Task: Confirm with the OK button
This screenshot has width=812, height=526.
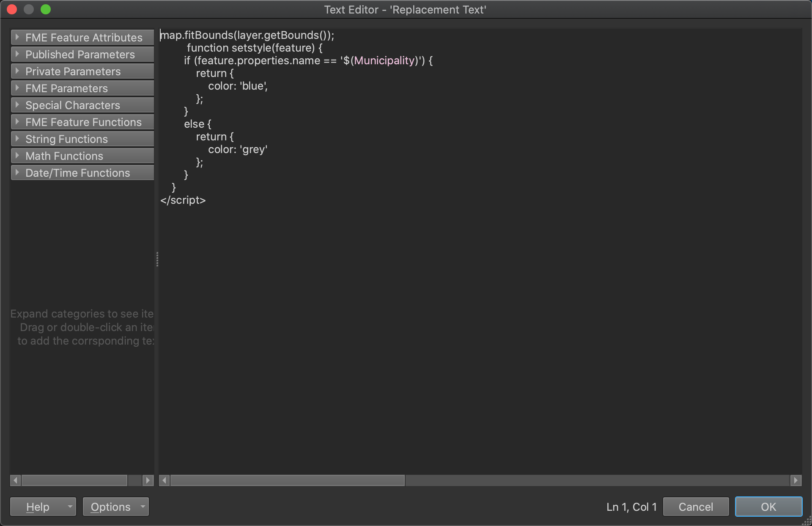Action: coord(768,507)
